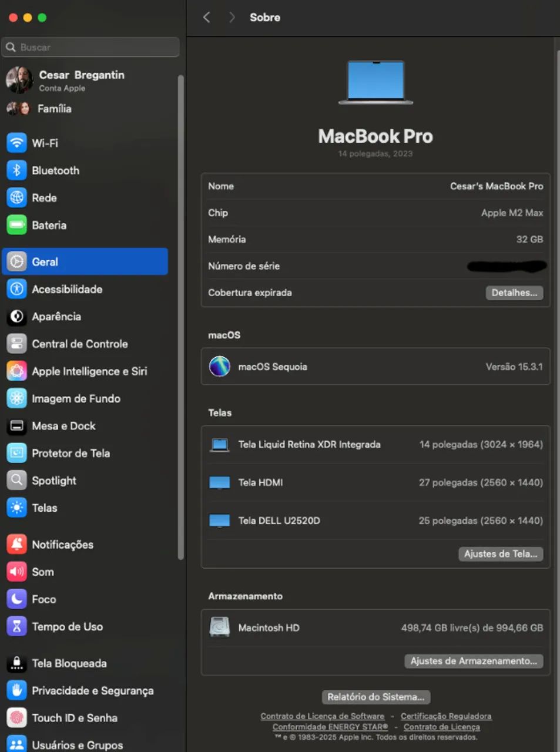
Task: Open Privacidade e Segurança hand icon
Action: pos(16,690)
